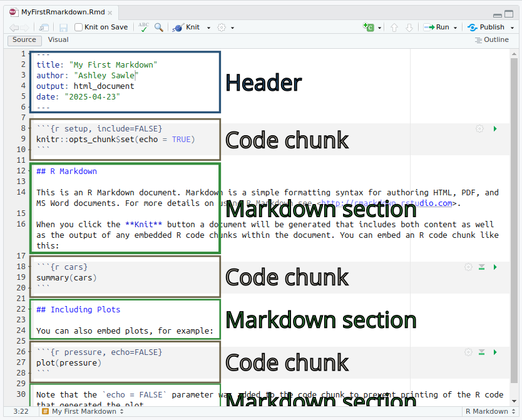Close the MyFirstRmarkdown.Rmd tab
This screenshot has width=522, height=420.
(x=110, y=13)
